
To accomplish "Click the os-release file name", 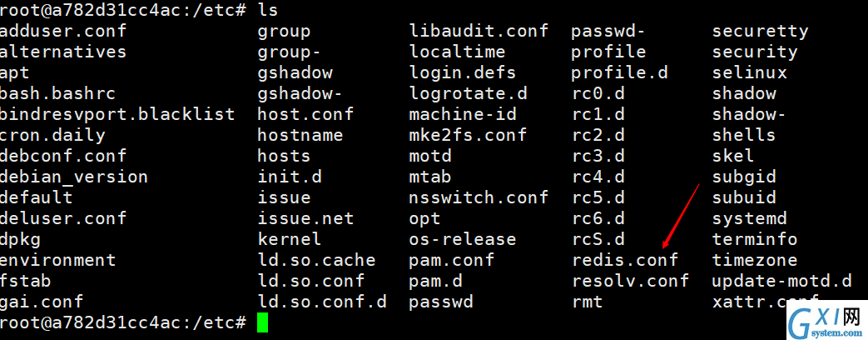I will pos(462,239).
